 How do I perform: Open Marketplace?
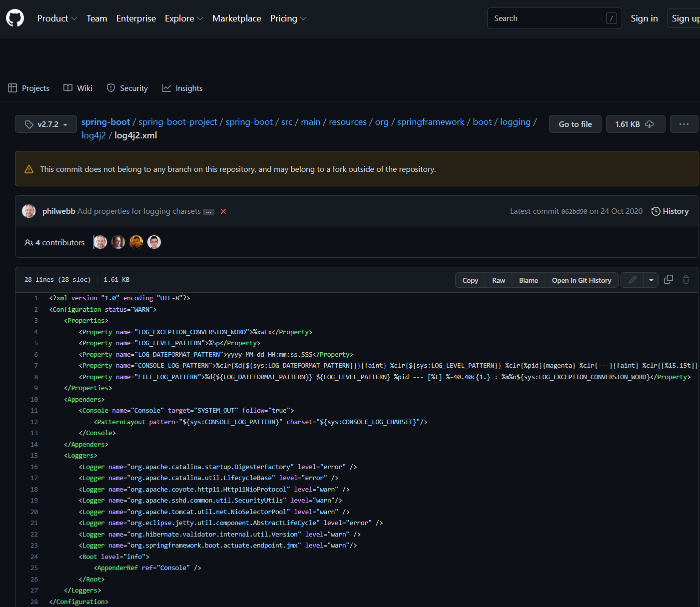click(237, 18)
